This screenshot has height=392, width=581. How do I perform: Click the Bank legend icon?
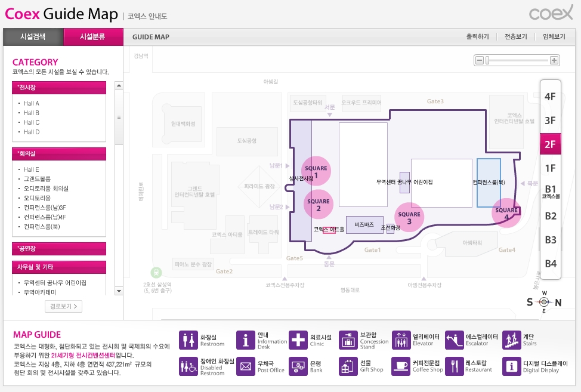click(x=298, y=366)
